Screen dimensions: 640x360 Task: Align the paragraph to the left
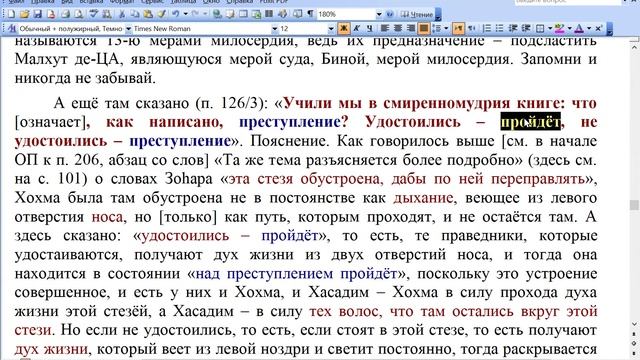[x=384, y=28]
